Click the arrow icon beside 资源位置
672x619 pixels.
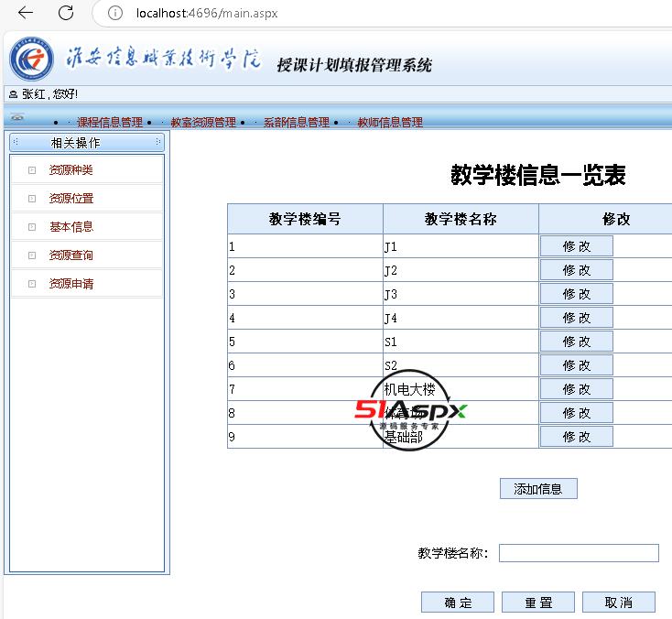pyautogui.click(x=32, y=199)
